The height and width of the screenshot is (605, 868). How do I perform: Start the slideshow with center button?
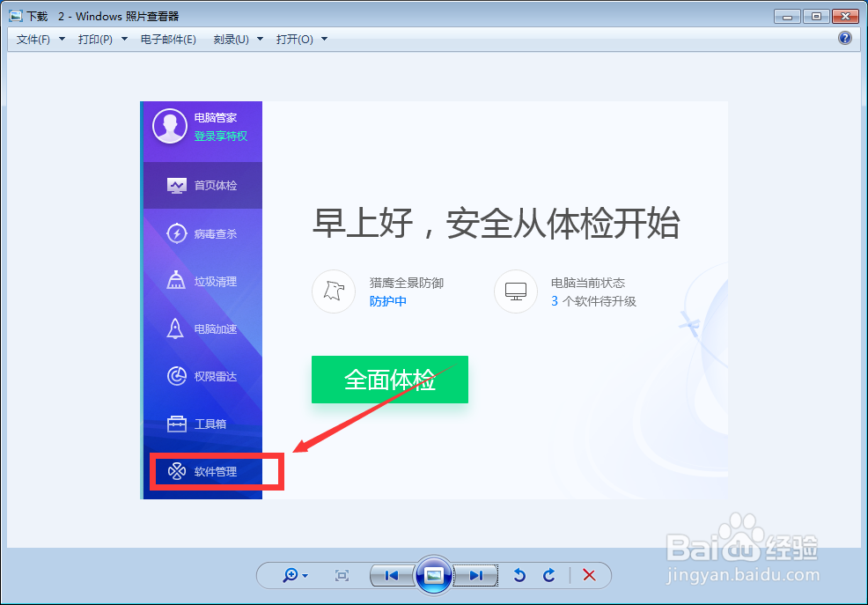[x=434, y=576]
